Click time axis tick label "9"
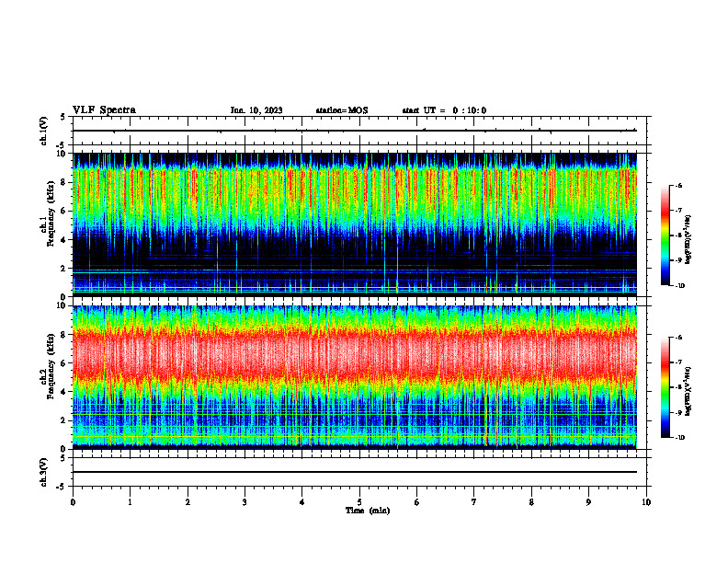The width and height of the screenshot is (728, 563). pos(588,502)
